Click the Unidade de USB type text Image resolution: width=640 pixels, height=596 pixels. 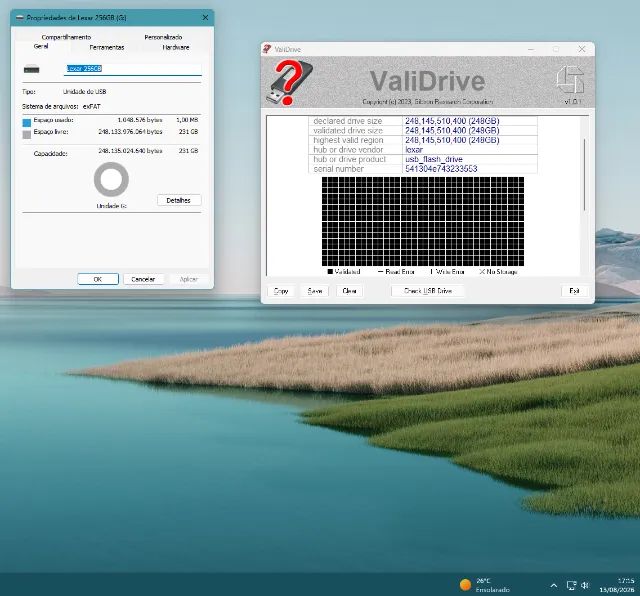pos(84,92)
